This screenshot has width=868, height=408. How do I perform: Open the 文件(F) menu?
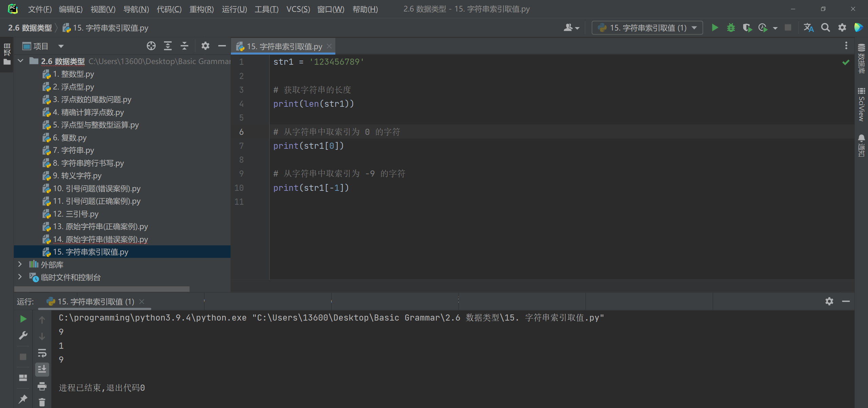40,9
